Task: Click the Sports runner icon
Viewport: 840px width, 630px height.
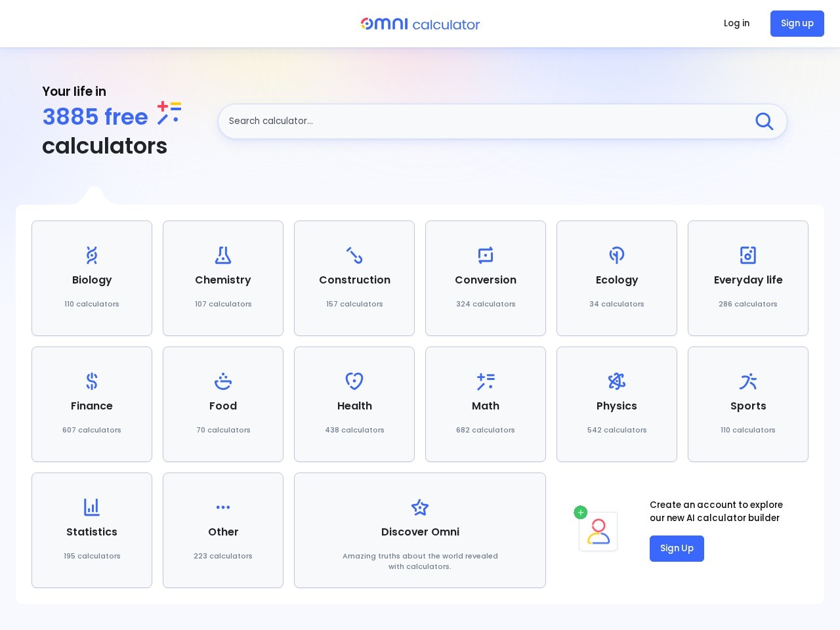Action: click(748, 381)
